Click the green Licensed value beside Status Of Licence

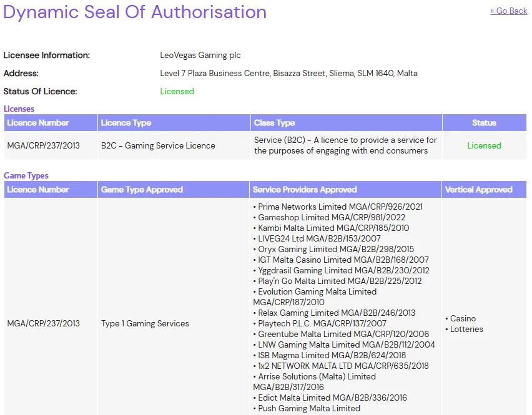coord(177,92)
